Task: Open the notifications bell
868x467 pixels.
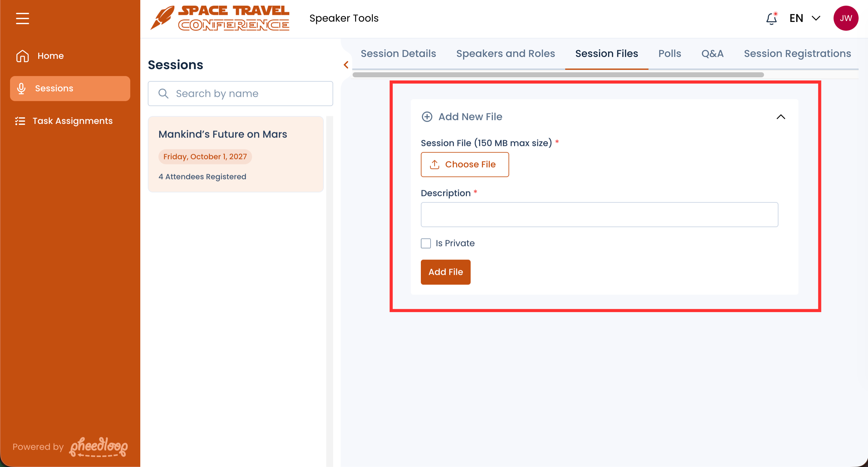Action: coord(771,18)
